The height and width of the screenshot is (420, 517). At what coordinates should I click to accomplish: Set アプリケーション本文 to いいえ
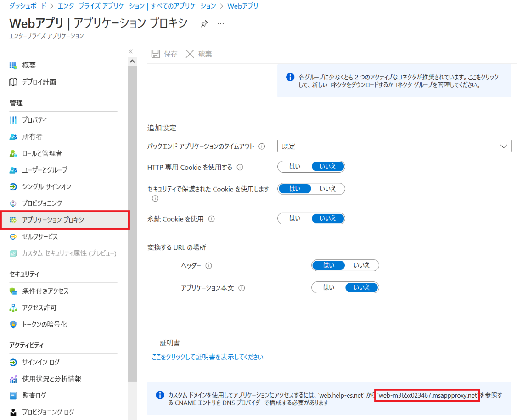(x=362, y=287)
